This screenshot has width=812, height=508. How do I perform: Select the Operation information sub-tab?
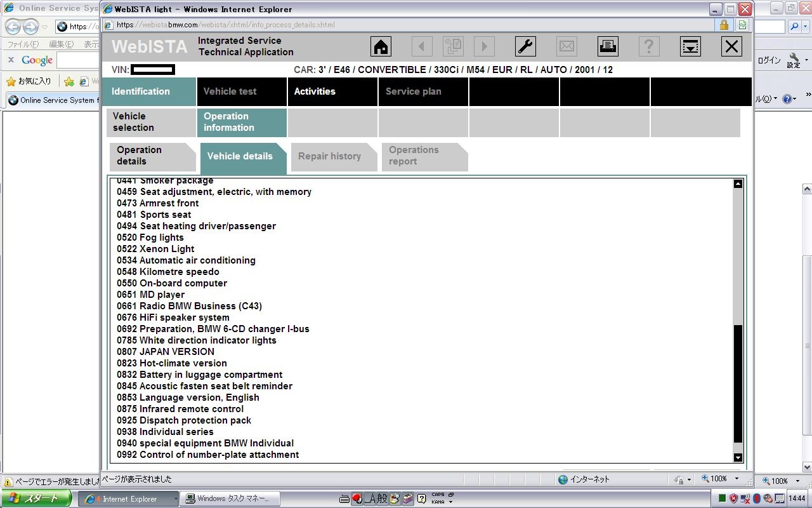coord(242,122)
